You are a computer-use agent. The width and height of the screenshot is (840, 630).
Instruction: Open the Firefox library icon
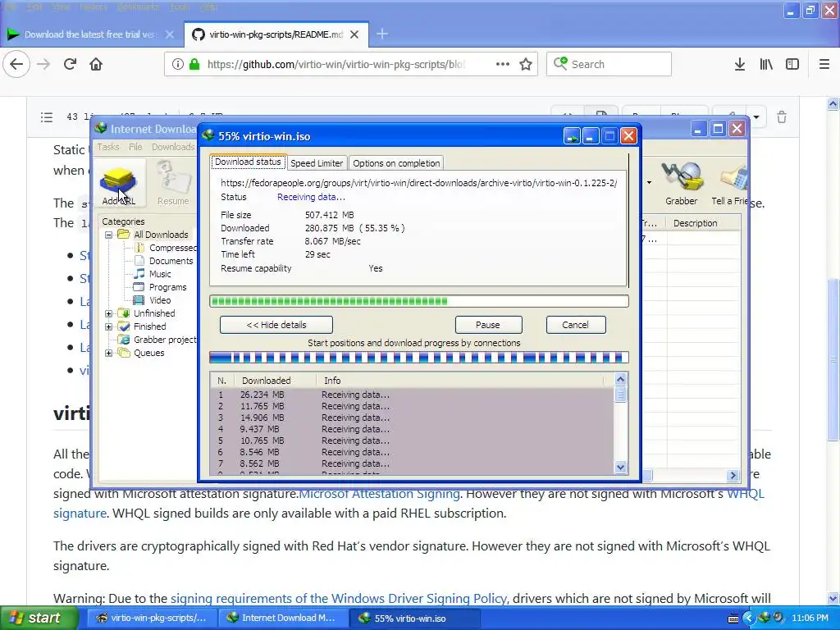(766, 64)
